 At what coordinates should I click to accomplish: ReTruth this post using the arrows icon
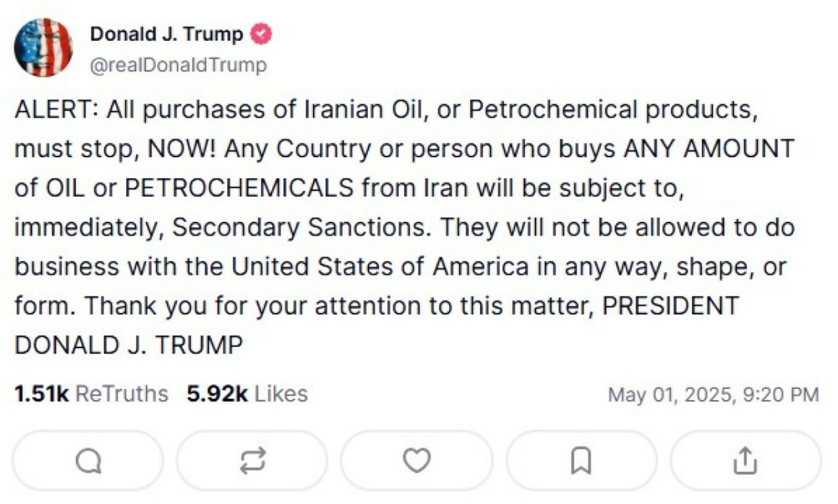click(x=252, y=461)
